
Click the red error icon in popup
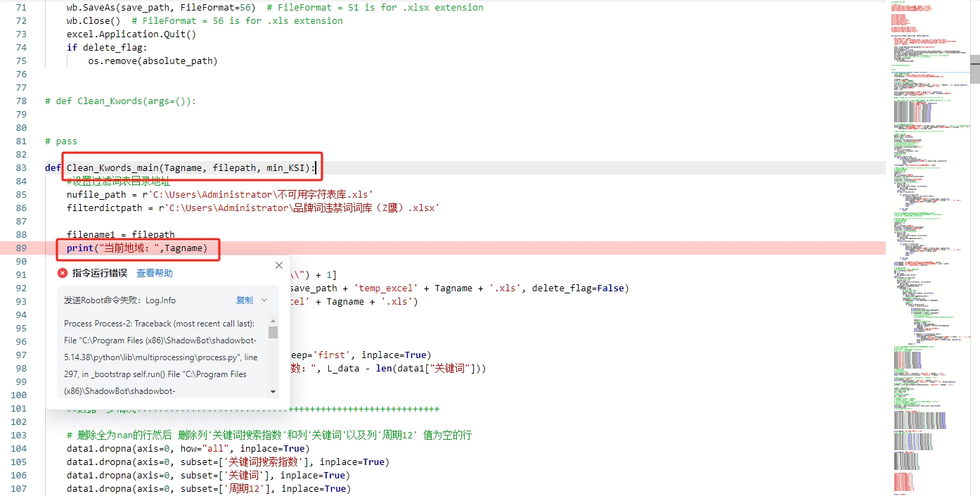[63, 273]
